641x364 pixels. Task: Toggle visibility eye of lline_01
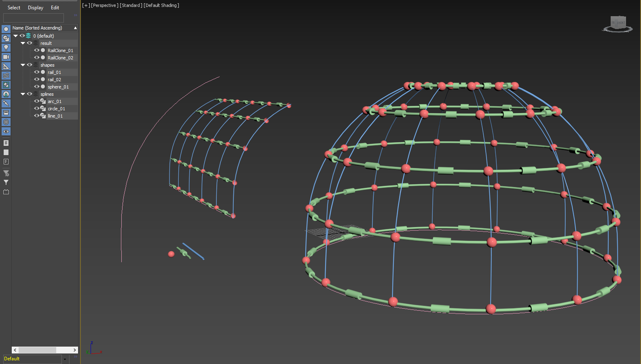37,116
